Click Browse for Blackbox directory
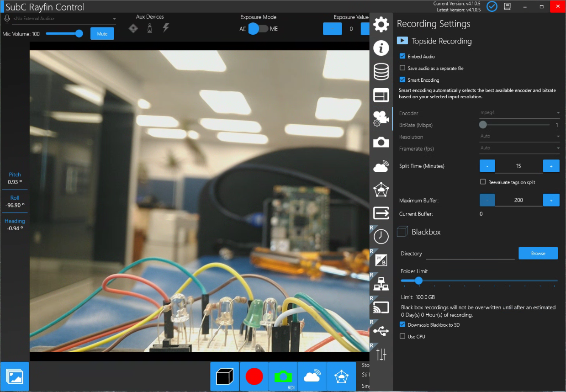This screenshot has width=566, height=392. pyautogui.click(x=538, y=253)
